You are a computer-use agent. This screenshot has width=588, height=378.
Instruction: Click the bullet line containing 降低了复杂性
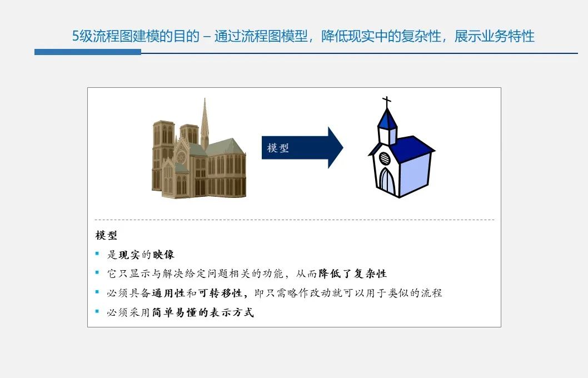247,273
